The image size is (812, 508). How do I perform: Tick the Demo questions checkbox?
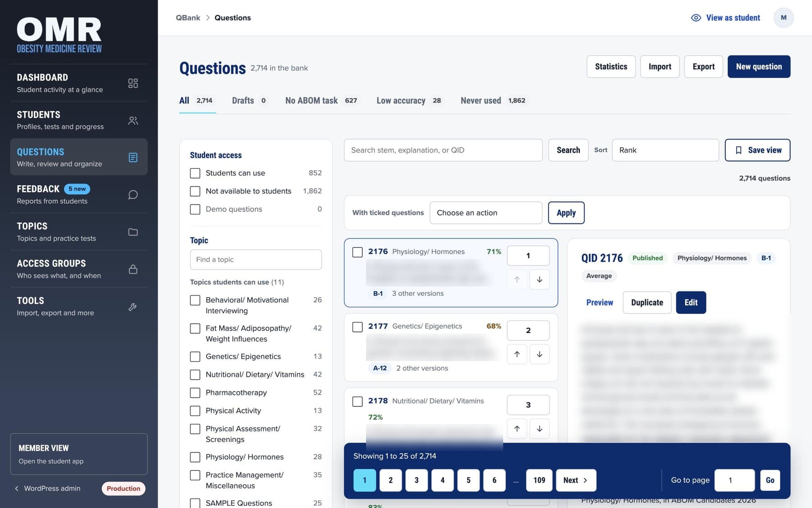195,209
